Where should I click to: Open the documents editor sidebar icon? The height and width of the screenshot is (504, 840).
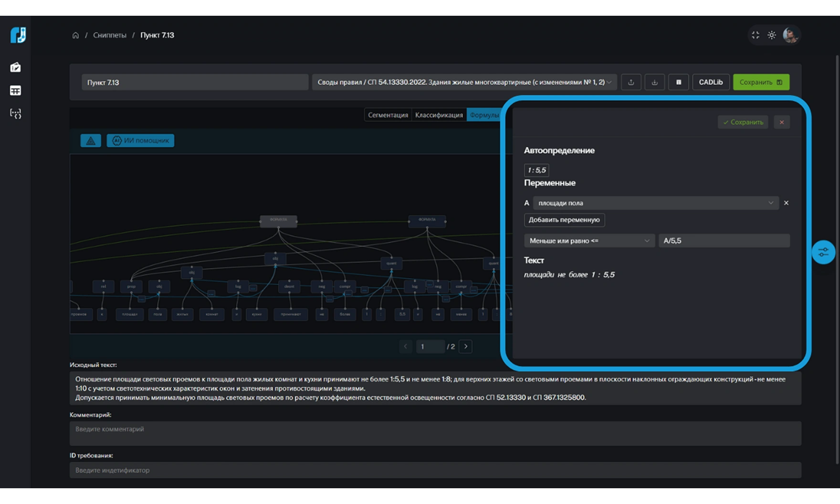point(15,67)
